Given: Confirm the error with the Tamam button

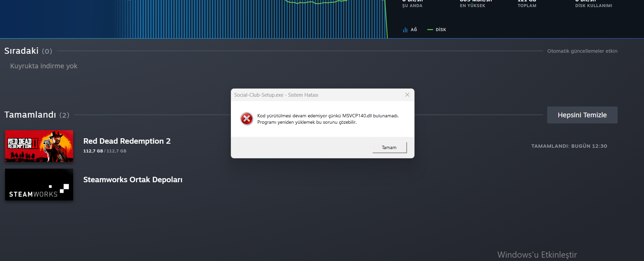Looking at the screenshot, I should (x=389, y=147).
